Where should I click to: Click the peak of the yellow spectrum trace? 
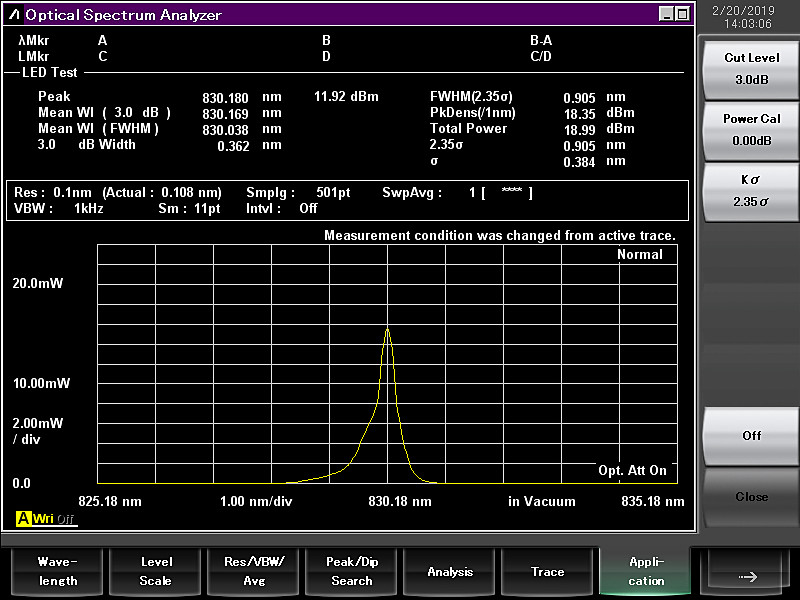[x=387, y=329]
